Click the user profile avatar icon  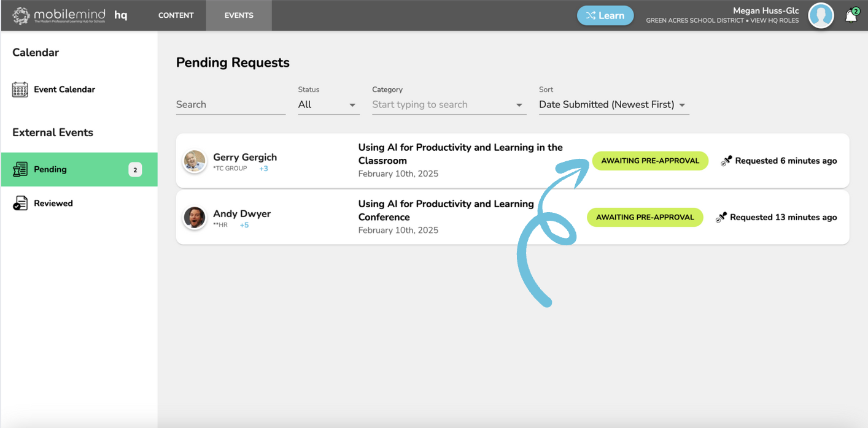[x=821, y=16]
